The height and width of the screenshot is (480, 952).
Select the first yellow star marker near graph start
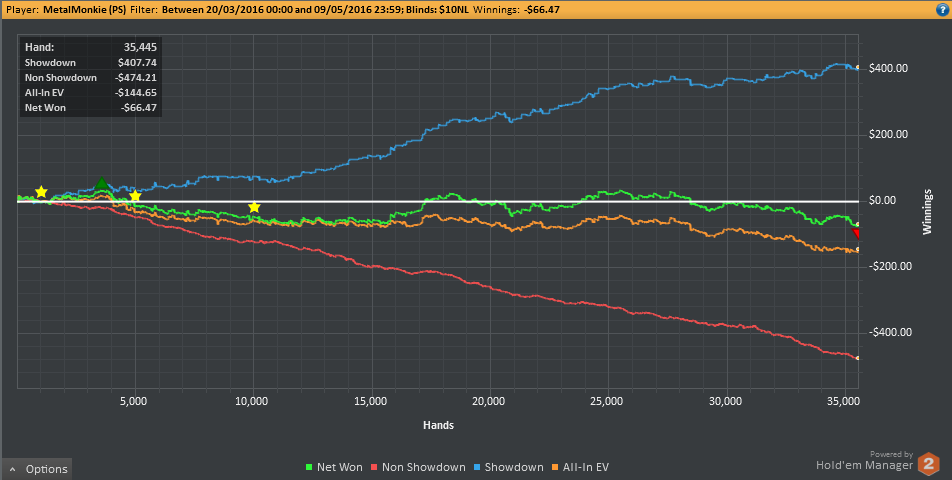pos(41,192)
